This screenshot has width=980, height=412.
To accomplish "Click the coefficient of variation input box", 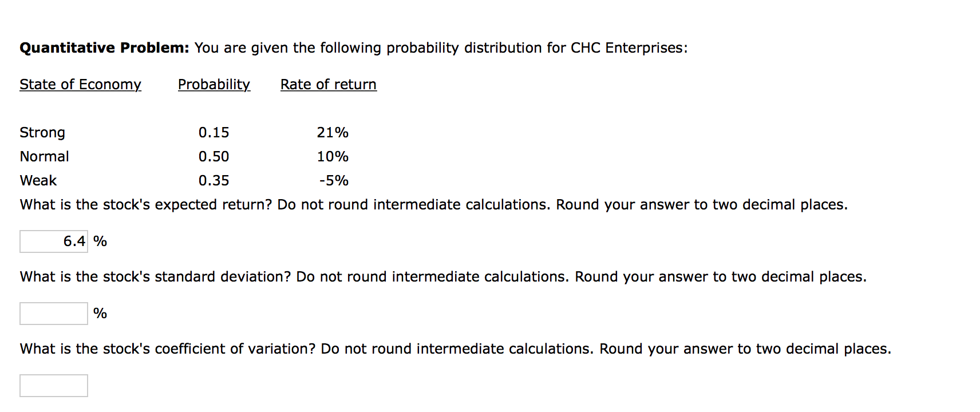I will tap(53, 385).
